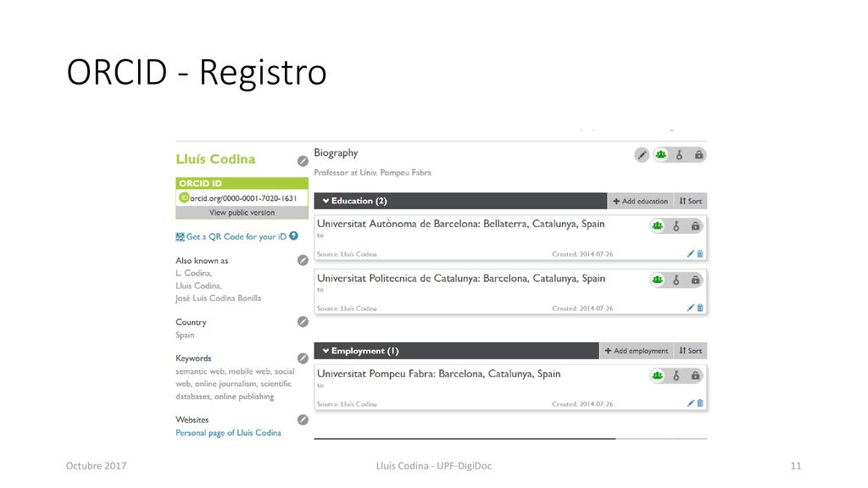Set Biography visibility to private lock
This screenshot has height=488, width=868.
(x=698, y=155)
